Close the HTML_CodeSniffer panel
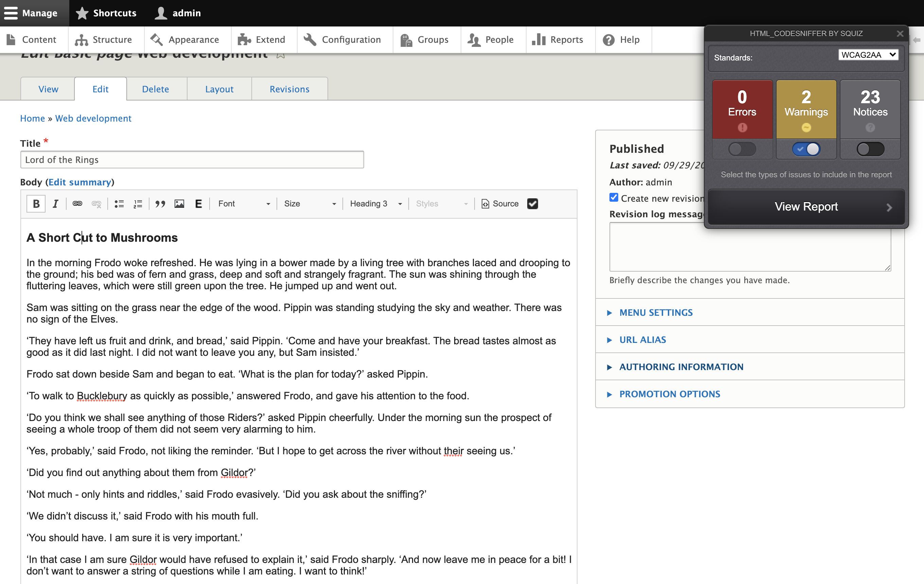The image size is (924, 584). (900, 34)
